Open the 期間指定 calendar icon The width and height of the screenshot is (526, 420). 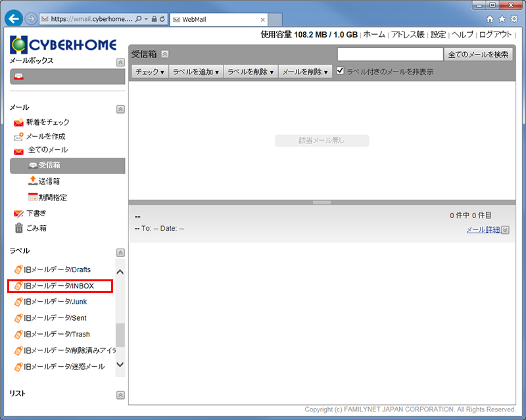click(33, 197)
